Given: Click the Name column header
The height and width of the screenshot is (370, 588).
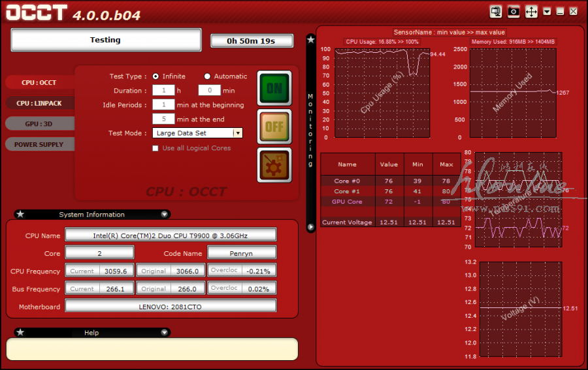Looking at the screenshot, I should 348,164.
